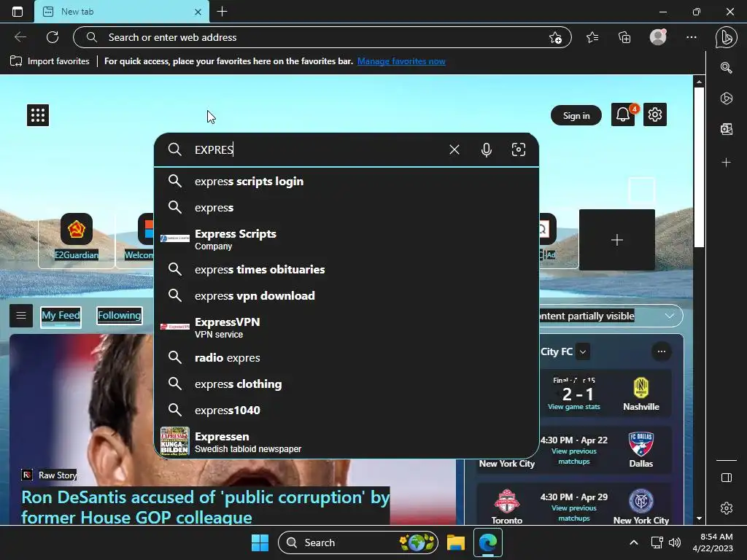Viewport: 747px width, 560px height.
Task: Clear the EXPRES search text
Action: [x=454, y=150]
